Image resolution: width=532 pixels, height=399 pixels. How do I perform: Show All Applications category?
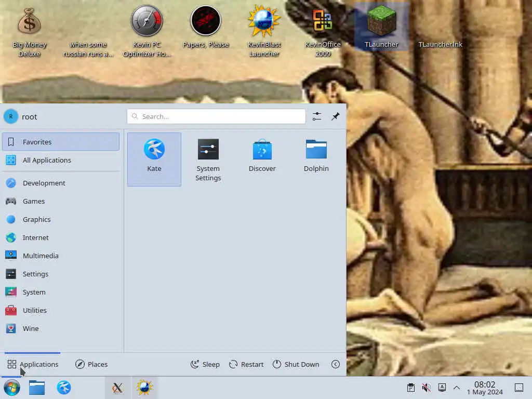click(x=61, y=160)
